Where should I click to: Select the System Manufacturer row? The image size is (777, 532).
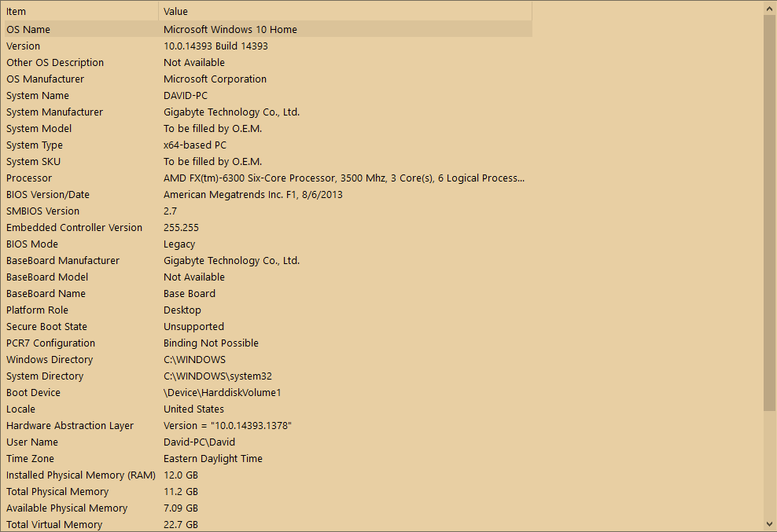268,112
